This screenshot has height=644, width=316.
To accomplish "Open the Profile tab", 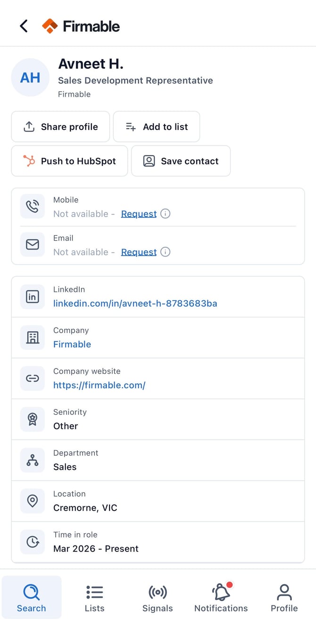I will coord(284,597).
